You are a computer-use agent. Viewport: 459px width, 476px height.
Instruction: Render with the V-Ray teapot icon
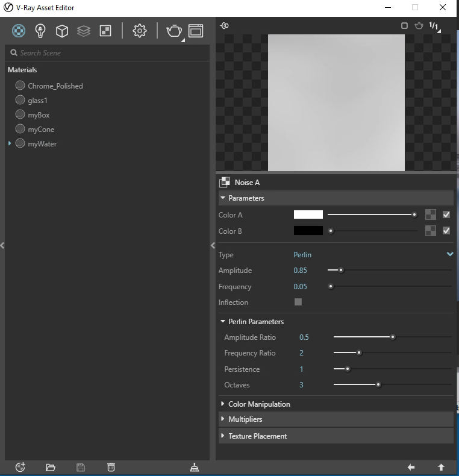tap(174, 31)
